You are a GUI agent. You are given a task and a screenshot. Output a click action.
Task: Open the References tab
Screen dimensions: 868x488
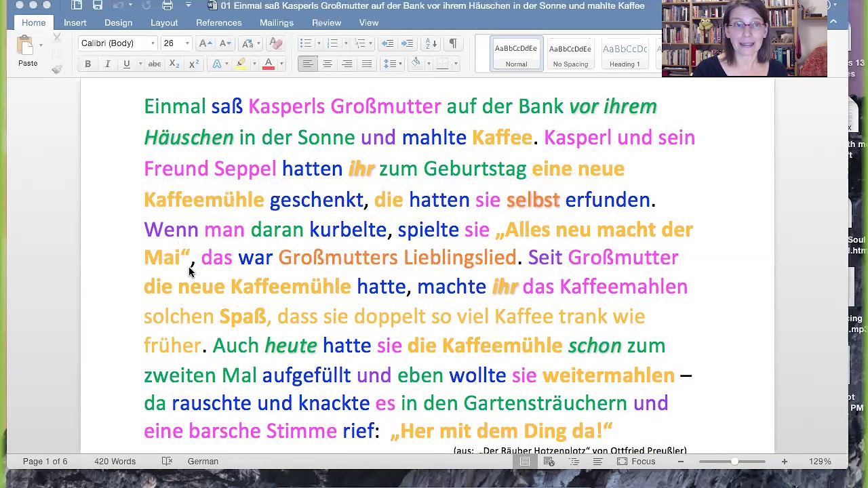(219, 22)
